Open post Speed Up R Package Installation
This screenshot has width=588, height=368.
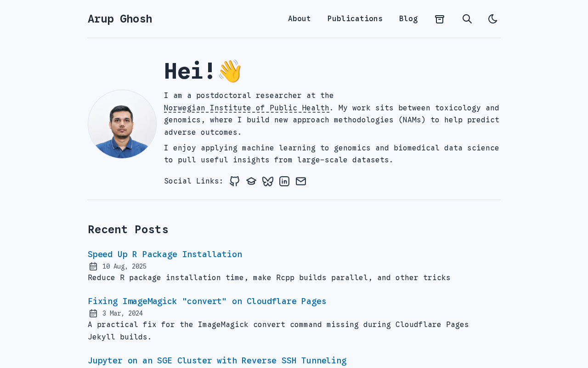165,254
